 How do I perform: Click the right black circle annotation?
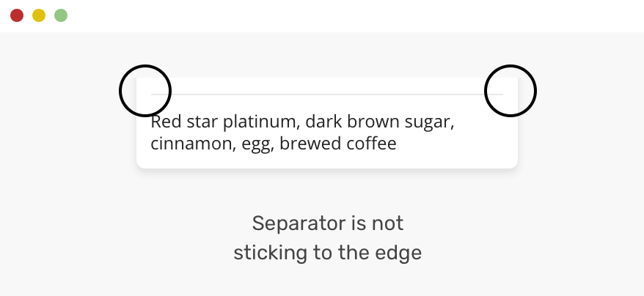point(511,91)
